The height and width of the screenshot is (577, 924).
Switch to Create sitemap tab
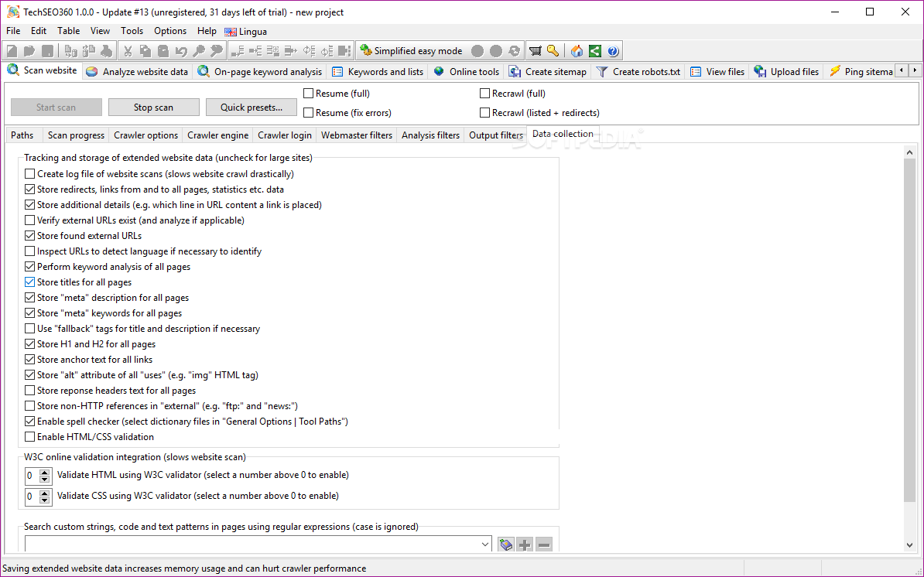tap(549, 72)
